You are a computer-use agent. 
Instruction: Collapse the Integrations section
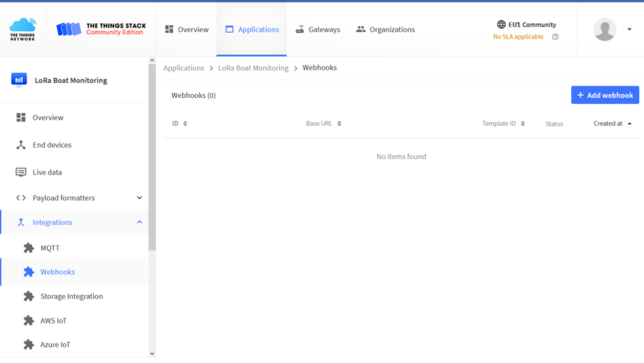coord(139,222)
